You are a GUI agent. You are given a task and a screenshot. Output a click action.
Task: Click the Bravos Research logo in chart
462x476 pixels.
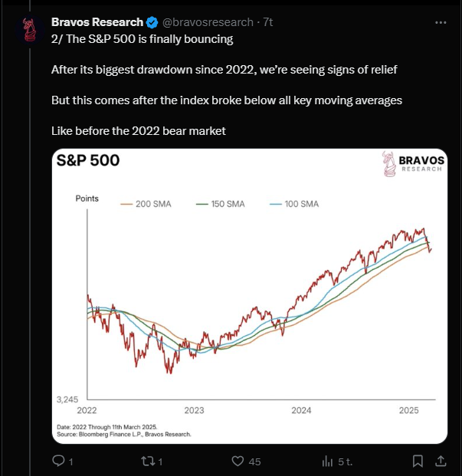[413, 164]
